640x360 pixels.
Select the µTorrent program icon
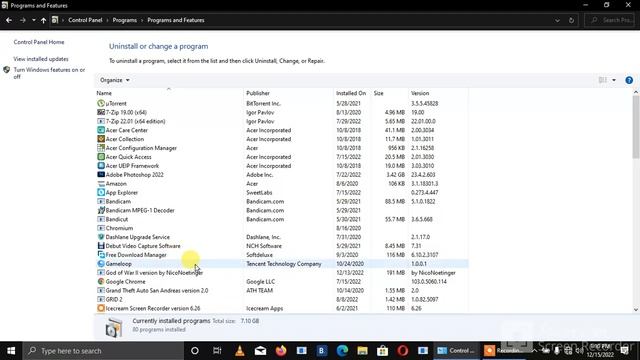click(101, 104)
